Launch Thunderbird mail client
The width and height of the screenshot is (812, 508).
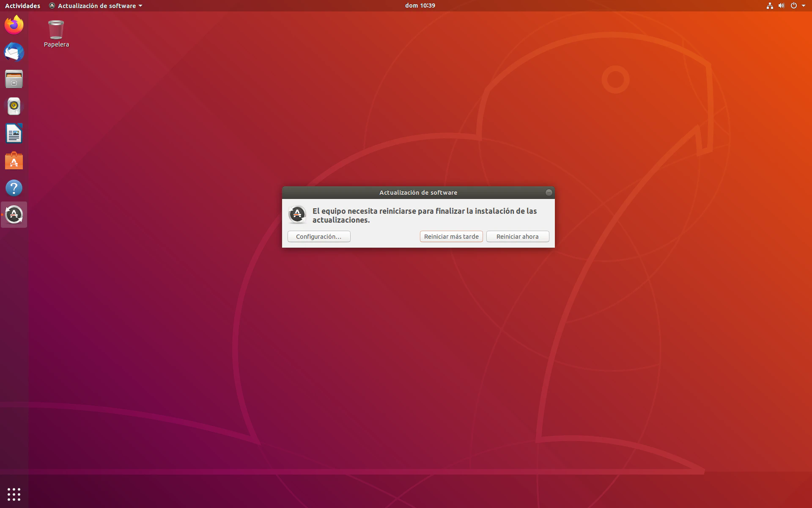14,52
